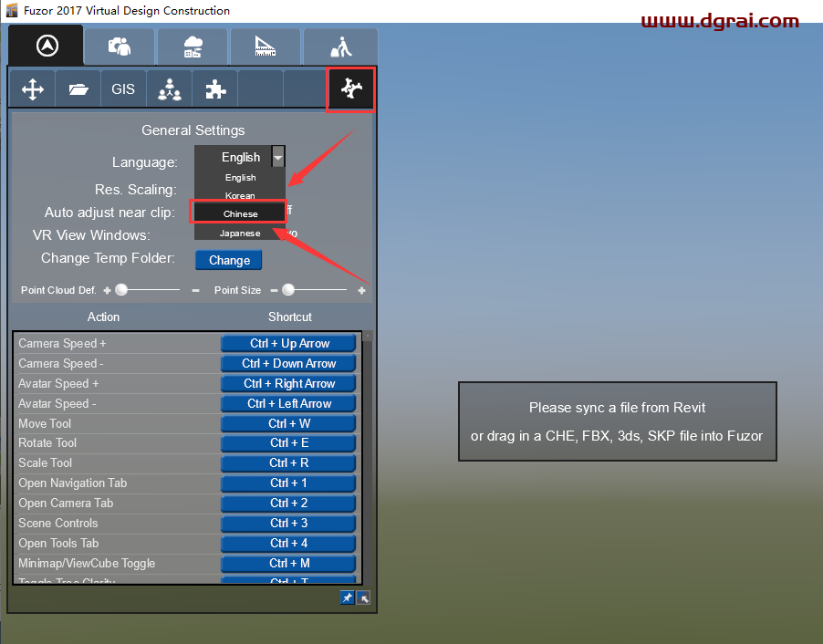The image size is (823, 644).
Task: Click the Shortcut column header
Action: tap(290, 317)
